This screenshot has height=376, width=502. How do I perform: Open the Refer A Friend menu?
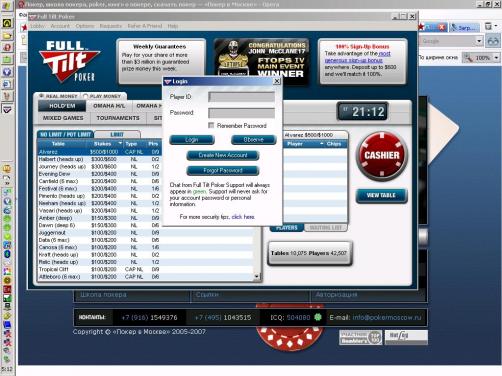point(145,26)
